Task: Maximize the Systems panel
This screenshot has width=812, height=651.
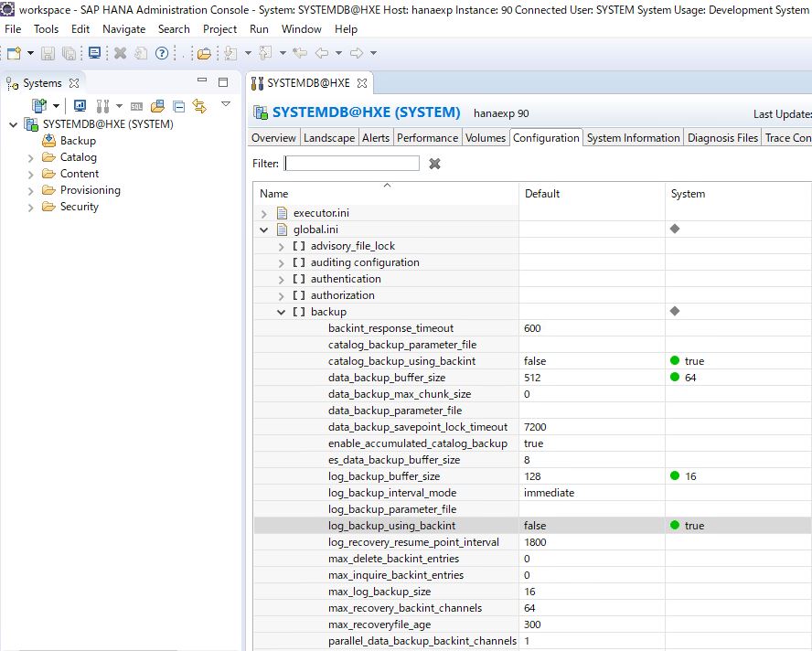Action: (x=223, y=81)
